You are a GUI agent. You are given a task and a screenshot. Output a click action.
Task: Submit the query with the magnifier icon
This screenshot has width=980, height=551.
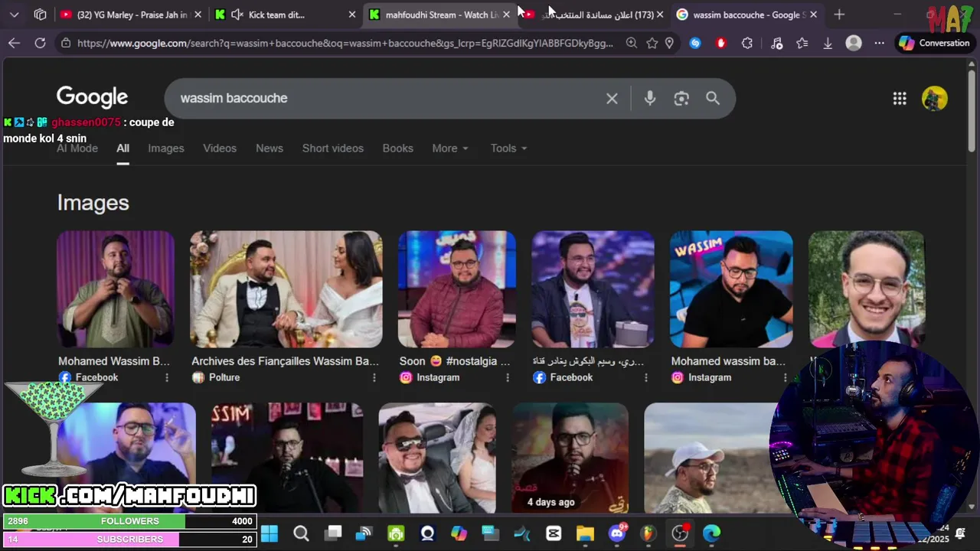point(713,98)
